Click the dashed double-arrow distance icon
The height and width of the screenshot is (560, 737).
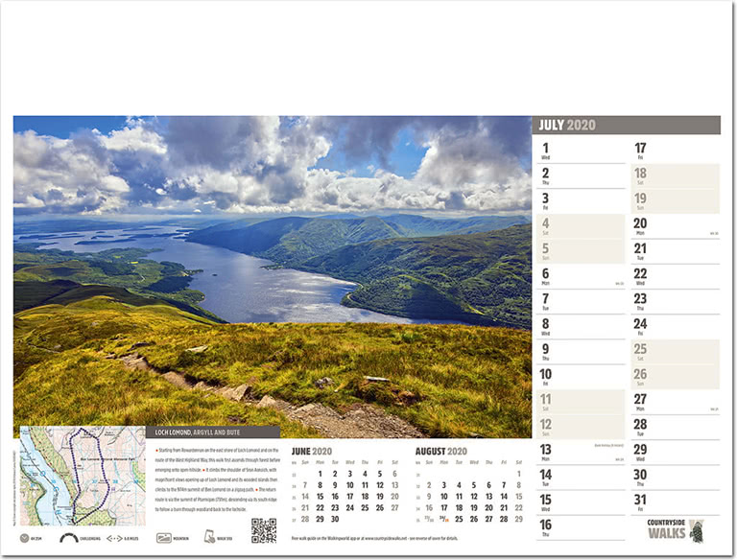pyautogui.click(x=114, y=538)
